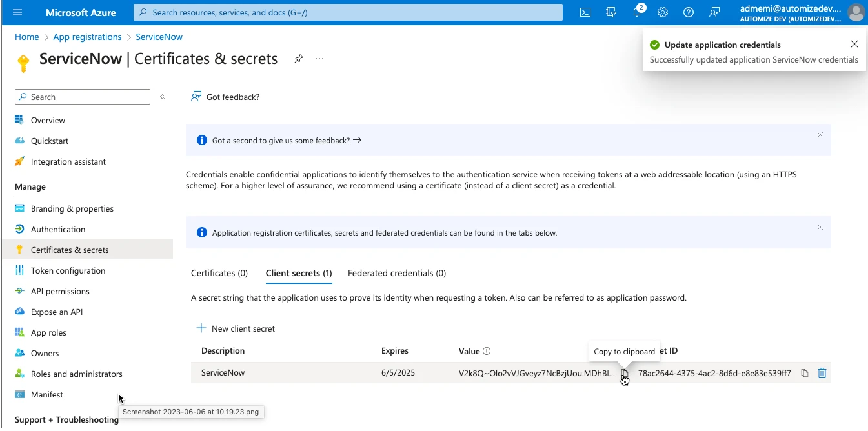Open the notifications bell icon

click(x=637, y=12)
